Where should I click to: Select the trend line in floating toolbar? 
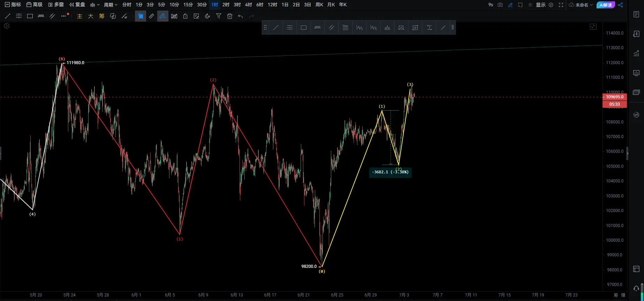(x=276, y=28)
